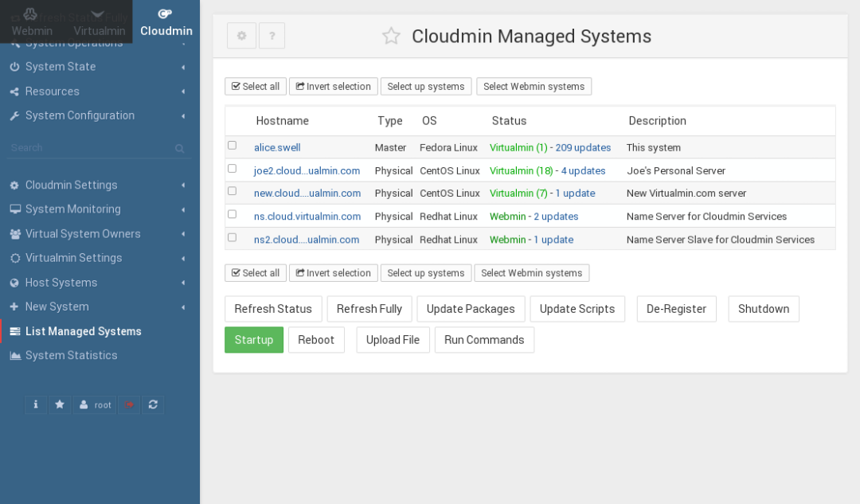This screenshot has width=860, height=504.
Task: Expand the System Monitoring section
Action: [x=99, y=209]
